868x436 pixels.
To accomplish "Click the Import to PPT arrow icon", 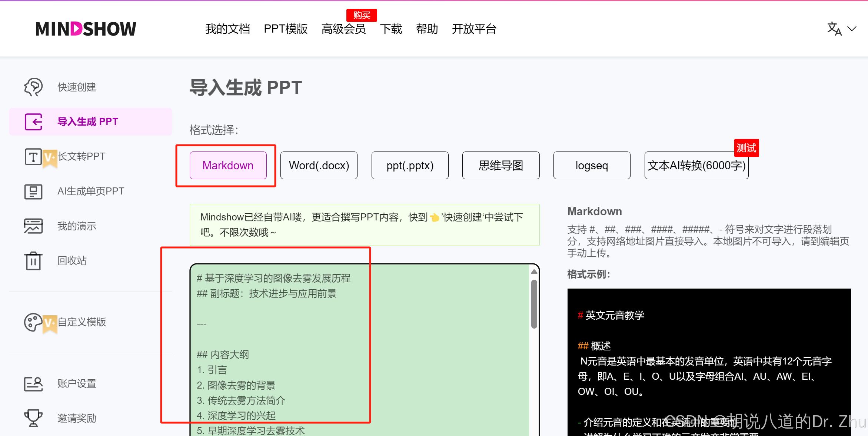I will click(x=33, y=122).
